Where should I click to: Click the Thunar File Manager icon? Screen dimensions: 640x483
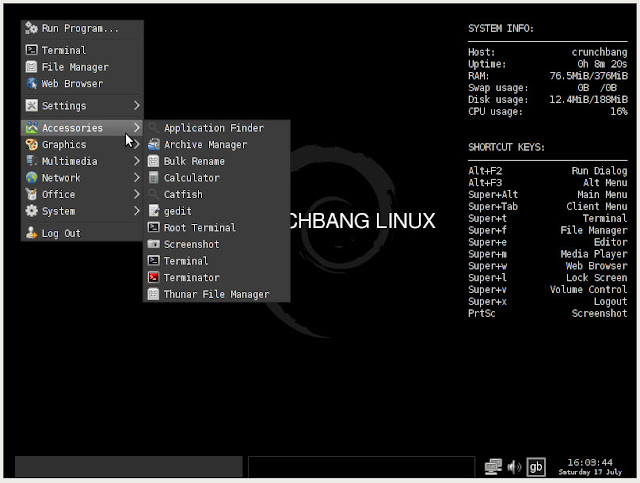click(x=153, y=294)
